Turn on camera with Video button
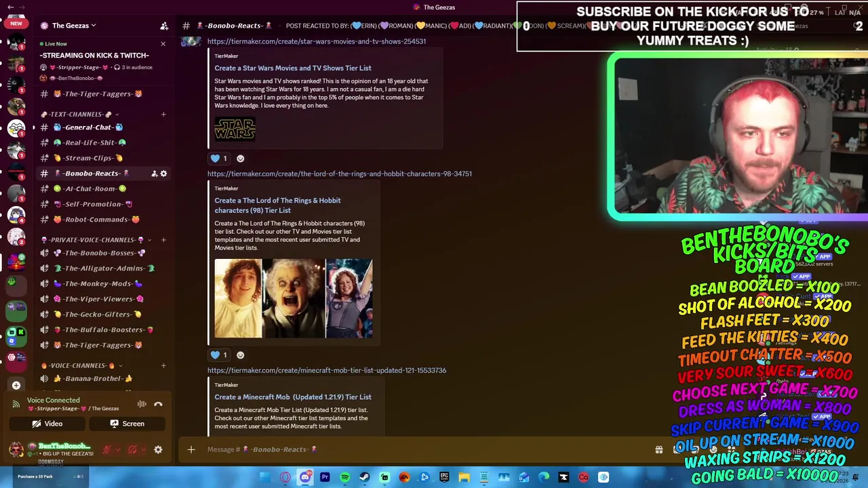The height and width of the screenshot is (488, 868). (47, 424)
